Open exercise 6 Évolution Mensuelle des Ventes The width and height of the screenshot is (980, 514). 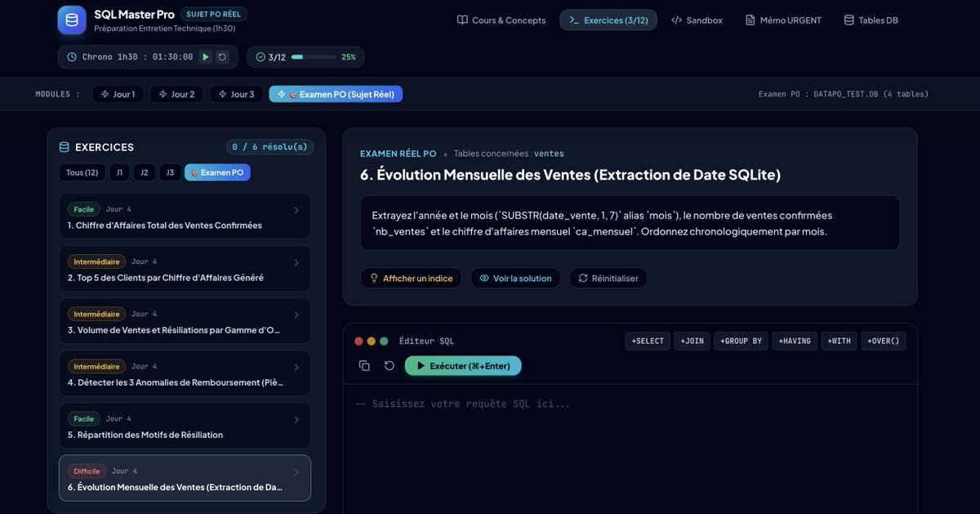(185, 478)
